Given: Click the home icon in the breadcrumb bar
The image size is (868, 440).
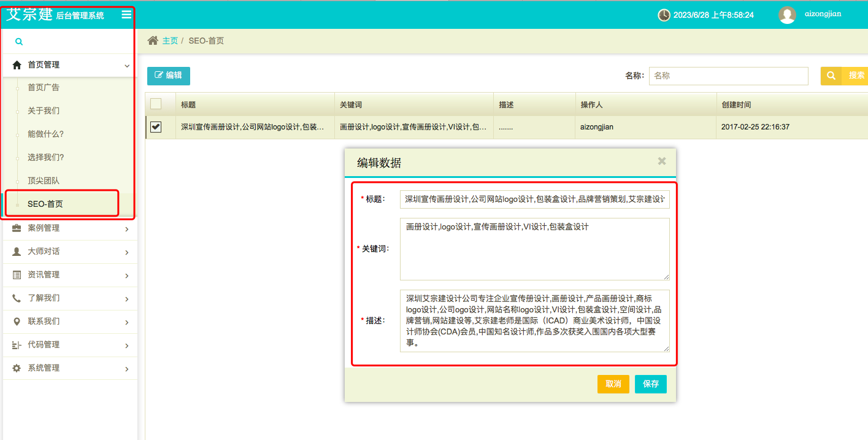Looking at the screenshot, I should 152,41.
